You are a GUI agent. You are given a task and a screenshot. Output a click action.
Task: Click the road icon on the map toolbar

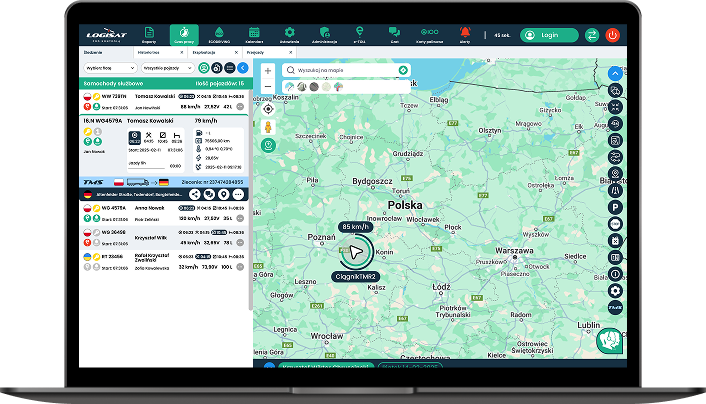(615, 191)
